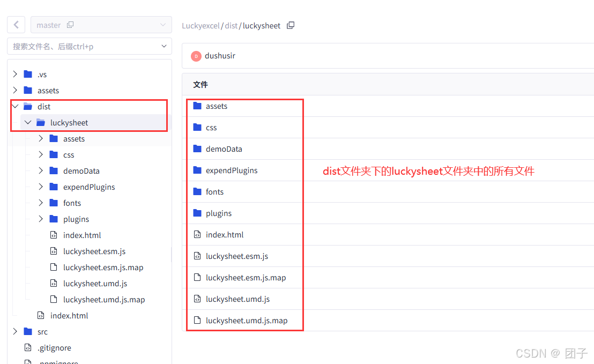Click the dushusir user avatar
This screenshot has height=364, width=594.
196,56
